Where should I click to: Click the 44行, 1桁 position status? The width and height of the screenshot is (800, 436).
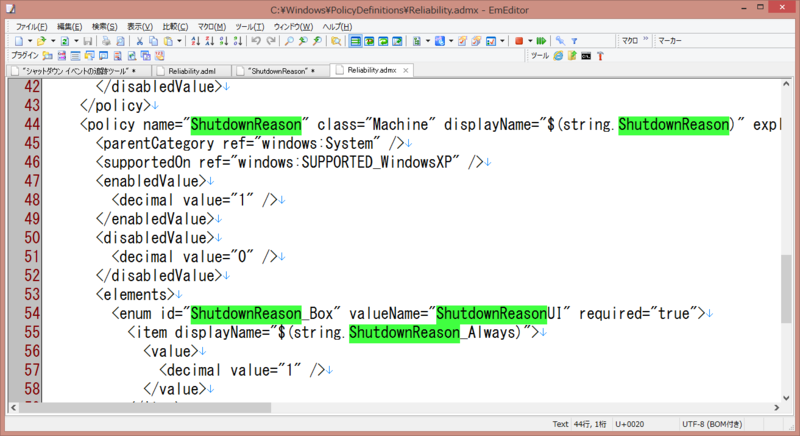tap(590, 424)
